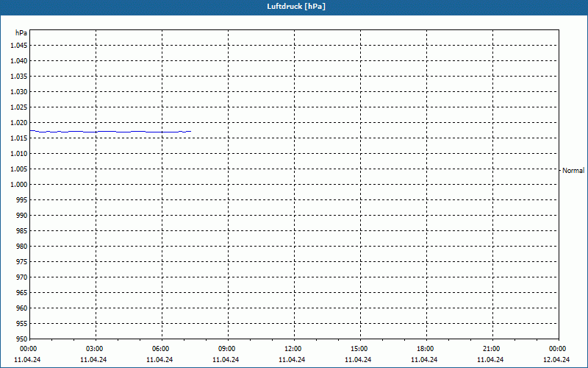Viewport: 588px width, 368px height.
Task: Select the 980 y-axis label
Action: tap(22, 247)
